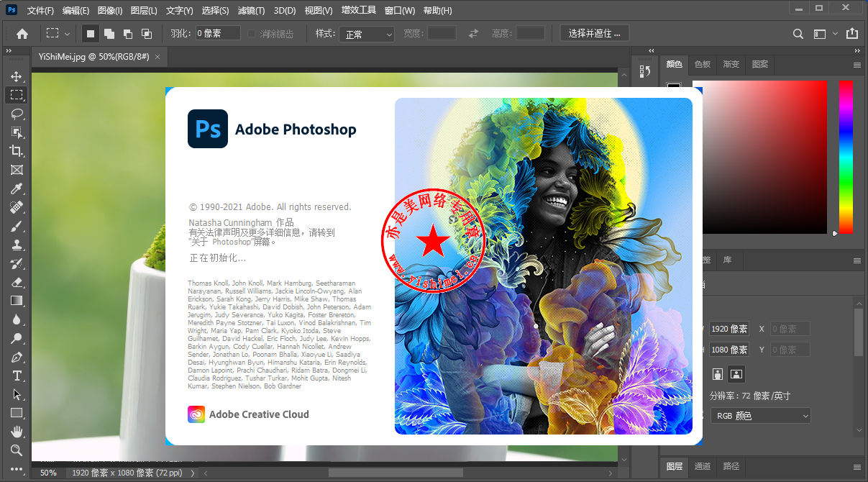Open the 滤镜(T) menu
This screenshot has height=482, width=868.
point(251,11)
